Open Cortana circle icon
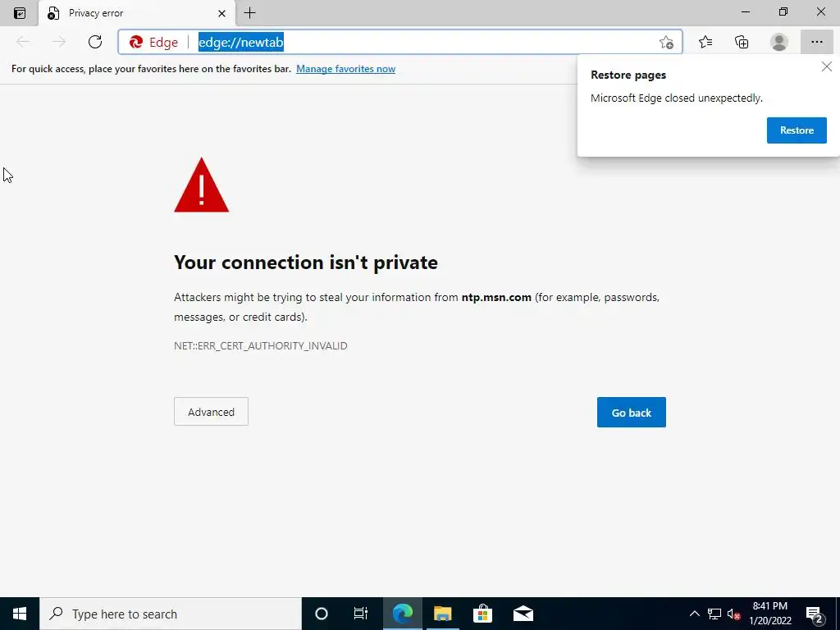 point(321,614)
